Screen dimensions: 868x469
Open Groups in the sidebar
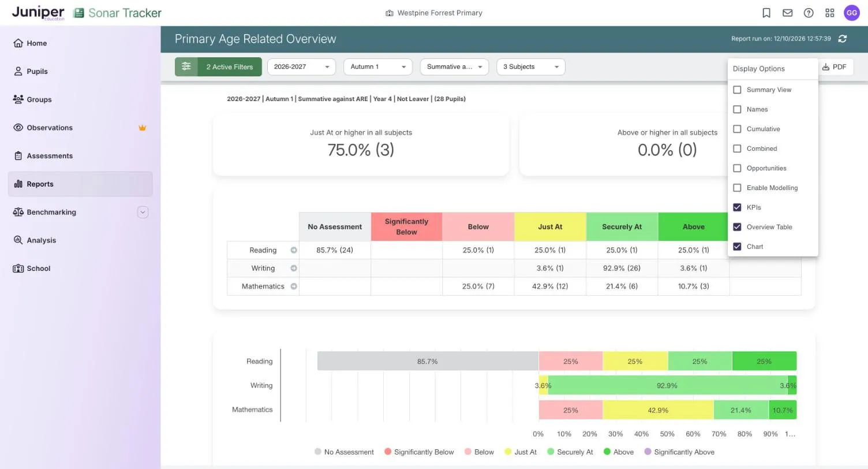pos(80,99)
